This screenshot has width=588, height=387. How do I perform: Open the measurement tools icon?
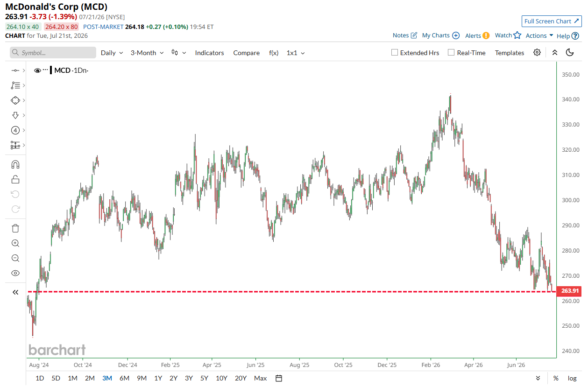coord(15,145)
